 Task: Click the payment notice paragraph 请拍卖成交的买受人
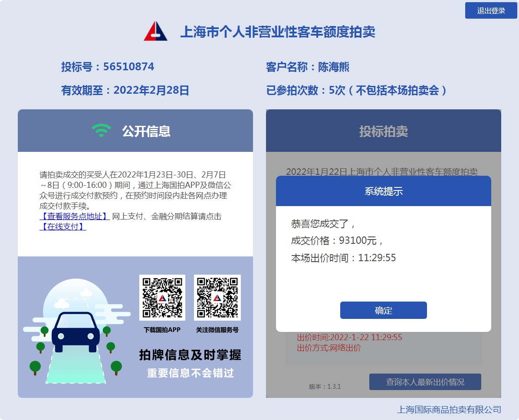(135, 190)
